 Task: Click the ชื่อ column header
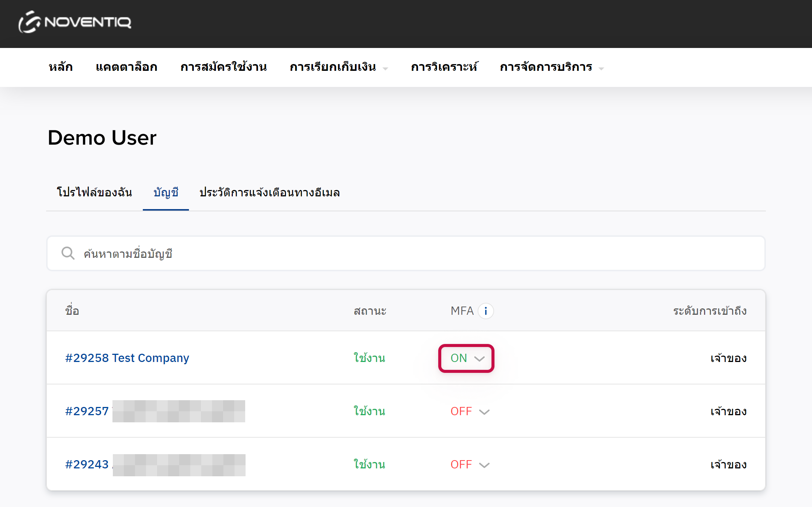72,311
